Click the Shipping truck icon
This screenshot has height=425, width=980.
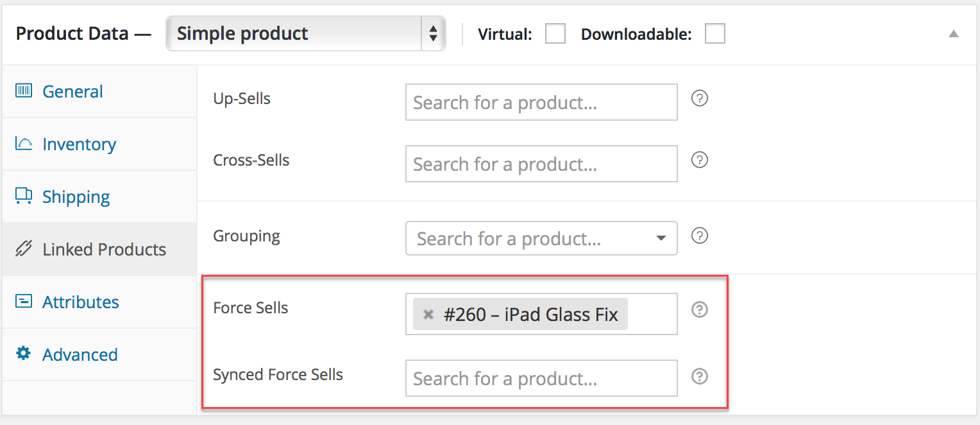[x=24, y=196]
